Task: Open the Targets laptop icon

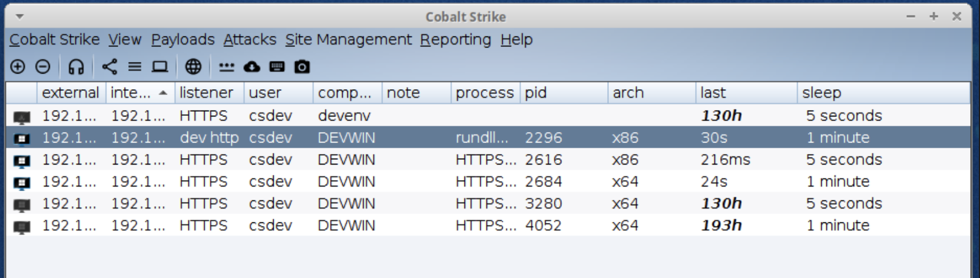Action: click(159, 67)
